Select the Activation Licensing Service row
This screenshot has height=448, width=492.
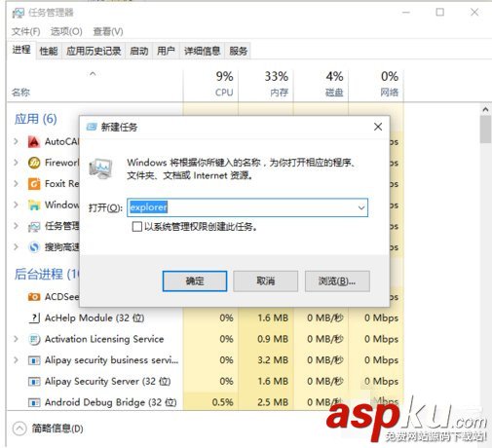(206, 339)
